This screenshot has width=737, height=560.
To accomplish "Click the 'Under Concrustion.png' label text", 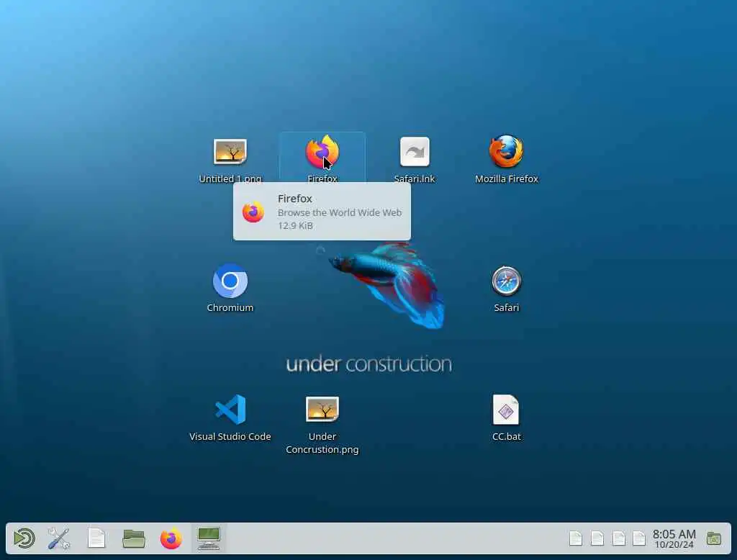I will [x=322, y=443].
